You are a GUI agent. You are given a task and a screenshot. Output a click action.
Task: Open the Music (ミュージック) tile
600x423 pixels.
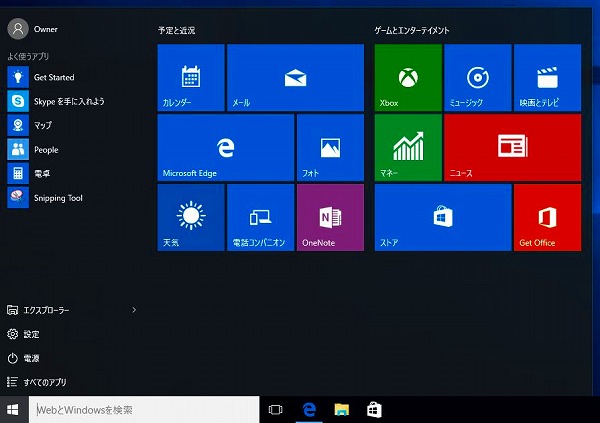478,78
